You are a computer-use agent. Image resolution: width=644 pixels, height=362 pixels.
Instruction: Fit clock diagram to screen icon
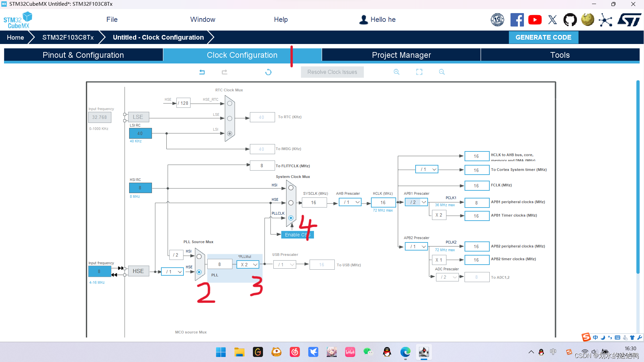(419, 72)
